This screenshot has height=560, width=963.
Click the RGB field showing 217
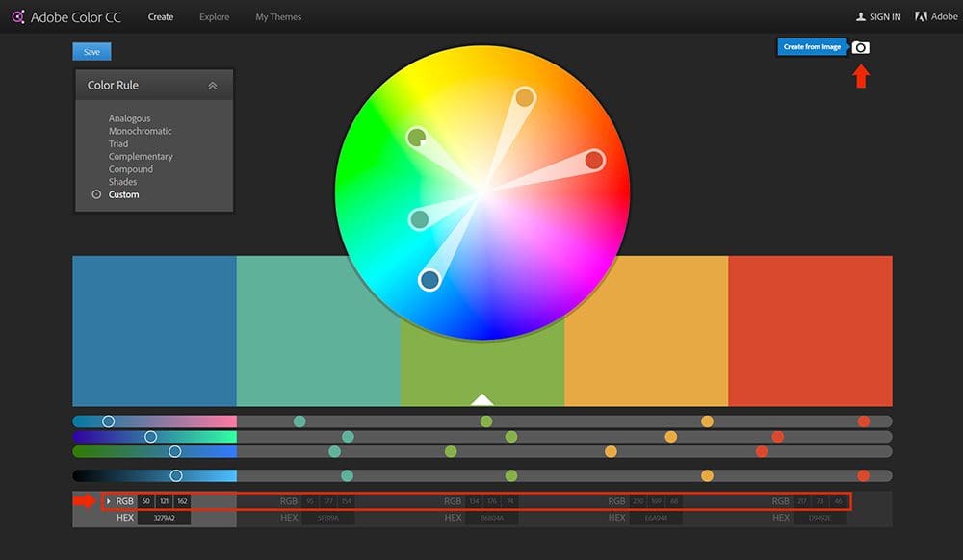coord(802,501)
